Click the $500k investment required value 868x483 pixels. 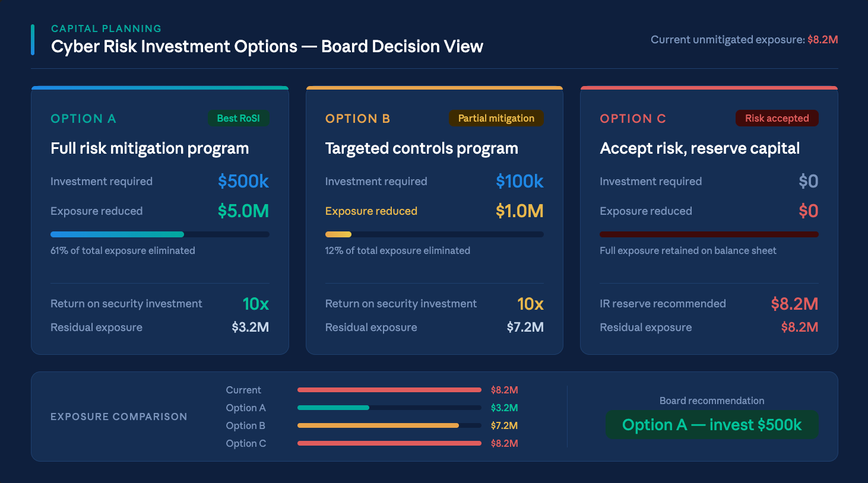[x=243, y=182]
